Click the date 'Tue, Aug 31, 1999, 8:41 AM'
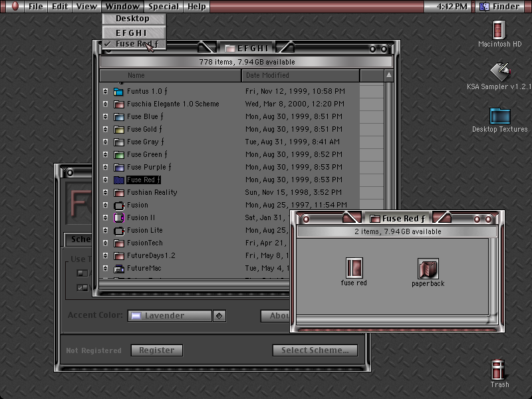Image resolution: width=532 pixels, height=399 pixels. (292, 142)
